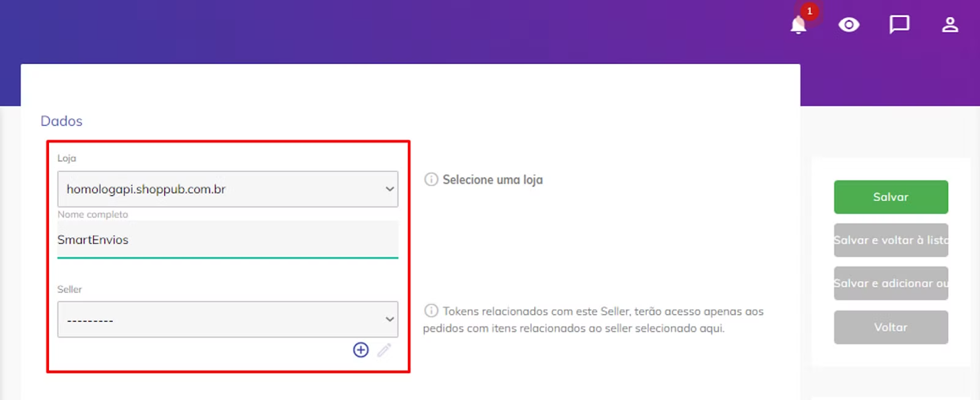Click the Nome completo input field
The height and width of the screenshot is (400, 980).
[228, 240]
